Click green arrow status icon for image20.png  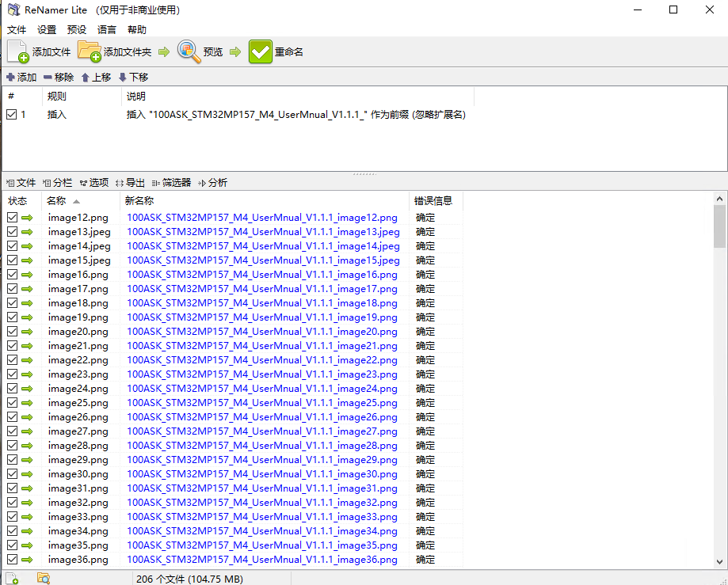click(x=27, y=332)
